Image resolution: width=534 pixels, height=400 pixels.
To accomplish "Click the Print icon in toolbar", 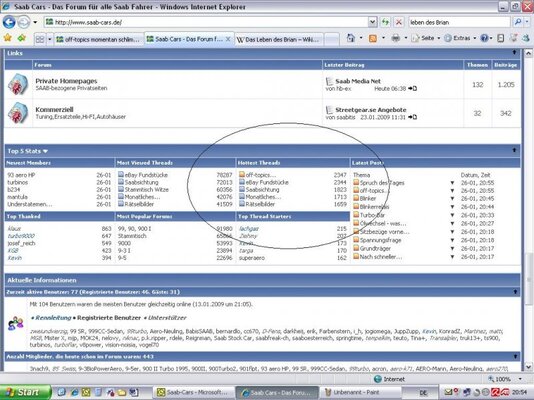I will tap(395, 38).
